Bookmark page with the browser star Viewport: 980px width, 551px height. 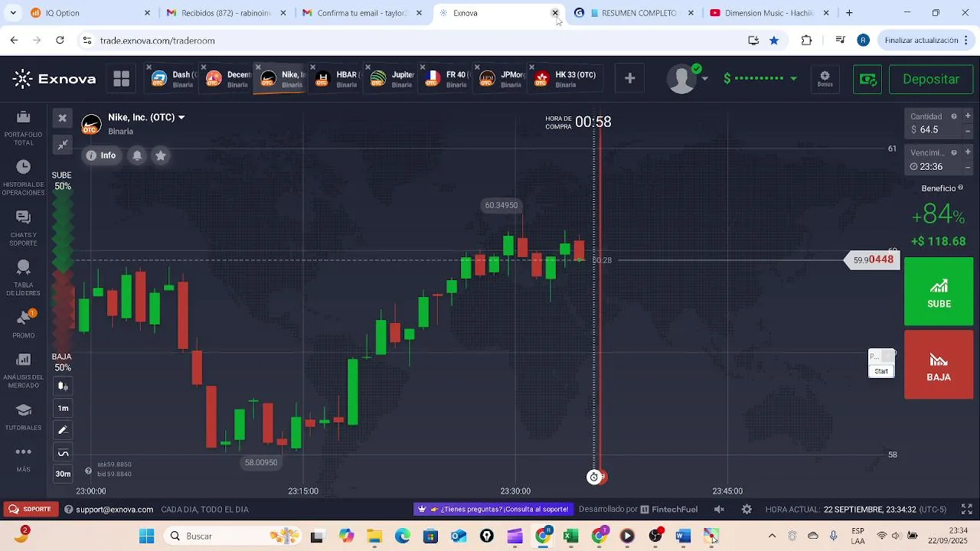[774, 41]
